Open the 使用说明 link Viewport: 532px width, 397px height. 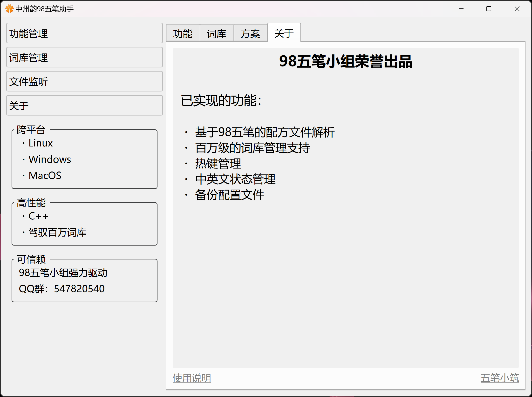(x=192, y=378)
